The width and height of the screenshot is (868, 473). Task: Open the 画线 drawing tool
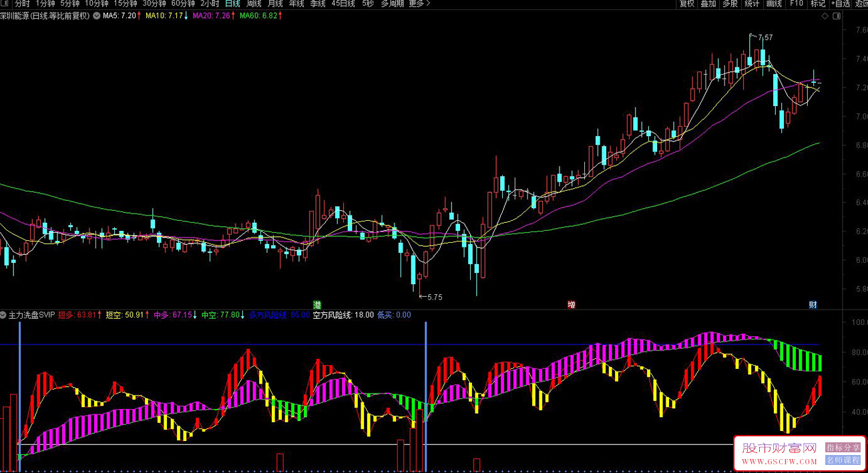click(x=774, y=4)
